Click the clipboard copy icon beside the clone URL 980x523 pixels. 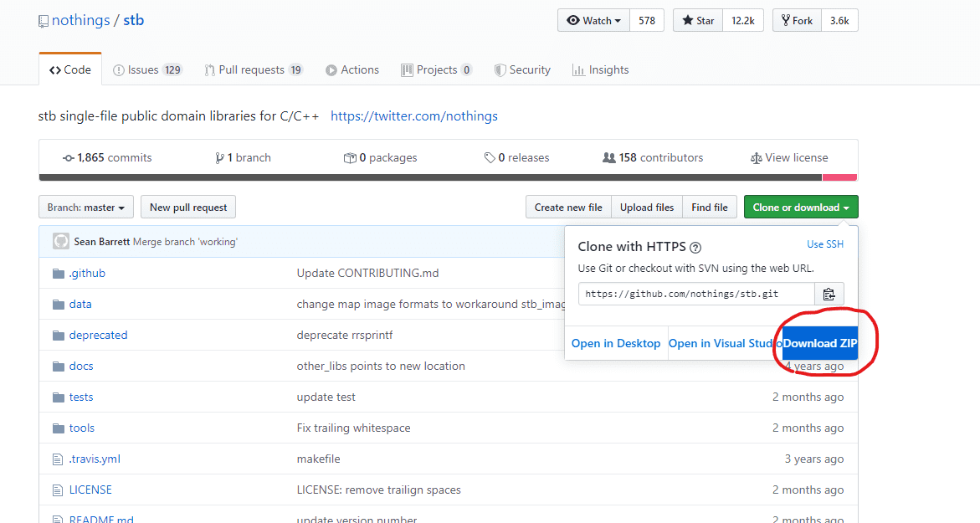829,294
